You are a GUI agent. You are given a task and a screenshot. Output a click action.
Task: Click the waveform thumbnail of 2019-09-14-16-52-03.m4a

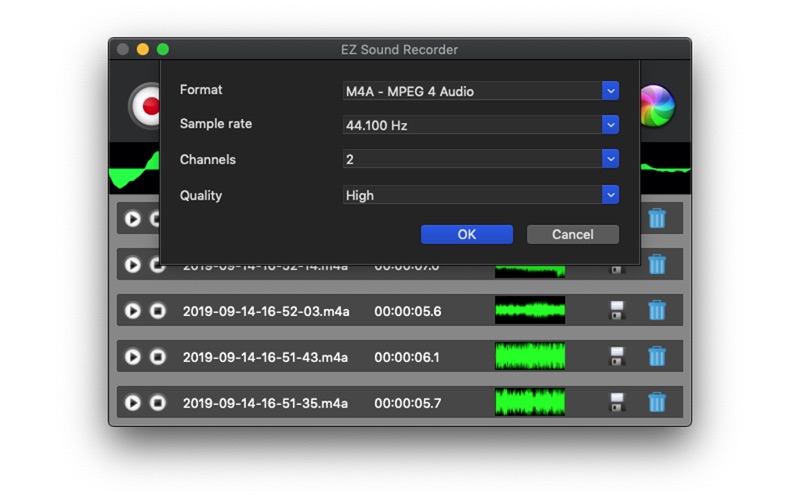[x=530, y=310]
